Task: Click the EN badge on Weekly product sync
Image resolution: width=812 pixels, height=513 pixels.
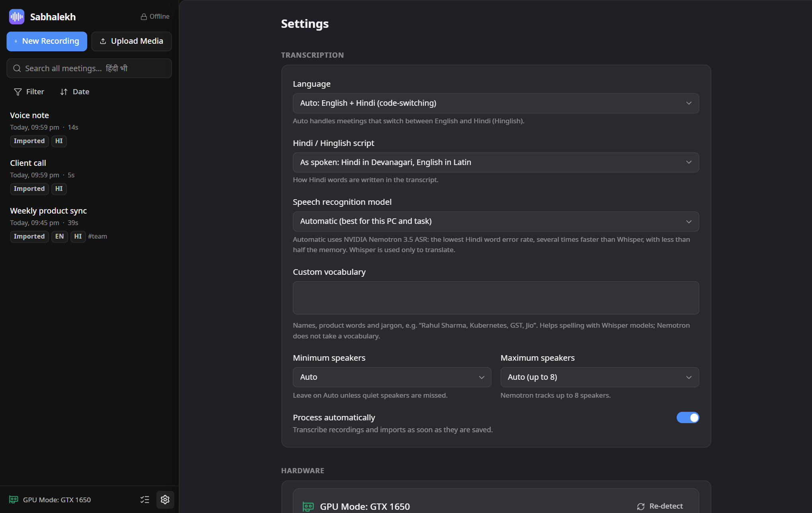Action: tap(59, 236)
